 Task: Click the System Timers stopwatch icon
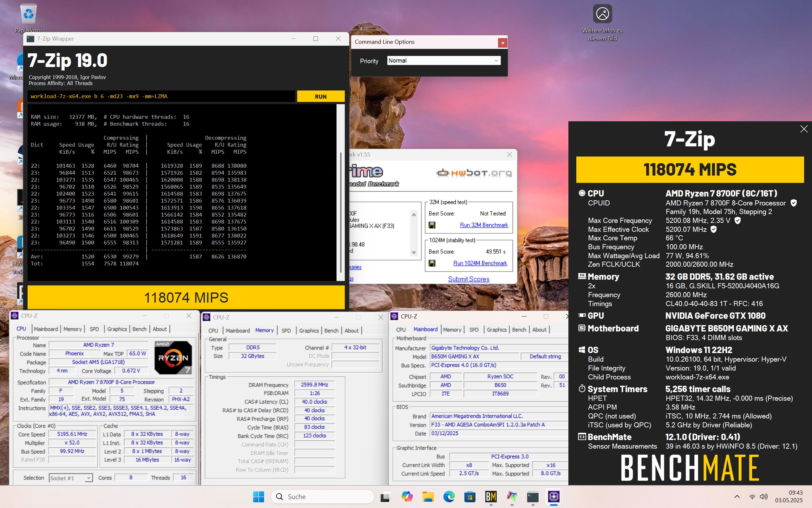[x=582, y=389]
